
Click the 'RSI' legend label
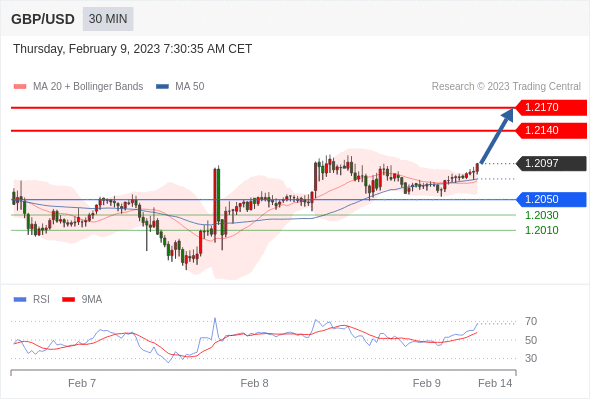coord(41,300)
